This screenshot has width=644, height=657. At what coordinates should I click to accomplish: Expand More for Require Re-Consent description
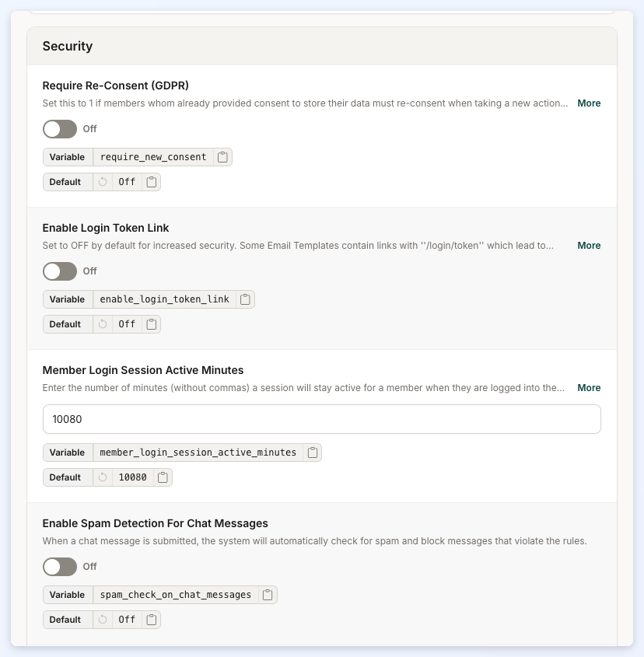589,103
